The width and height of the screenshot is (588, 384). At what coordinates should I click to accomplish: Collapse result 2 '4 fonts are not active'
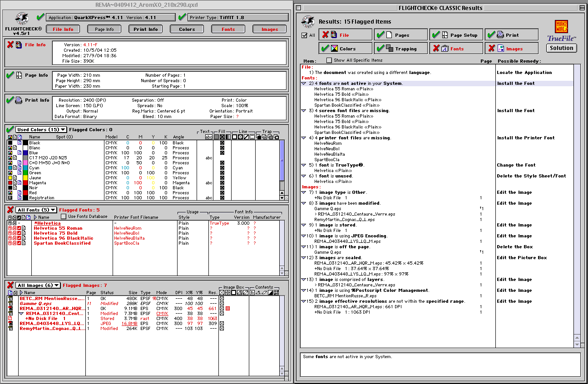click(x=304, y=84)
